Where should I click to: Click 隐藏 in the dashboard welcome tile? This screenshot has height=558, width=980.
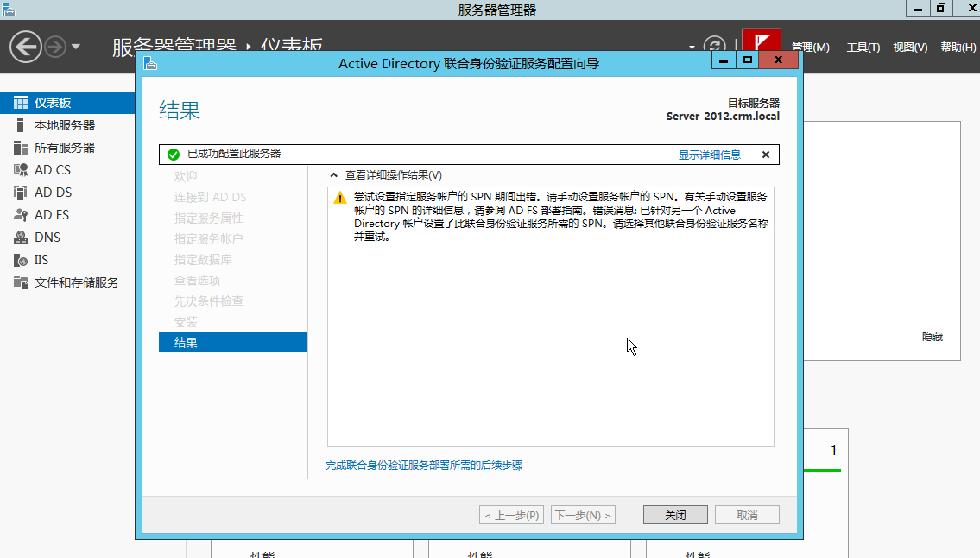point(932,337)
